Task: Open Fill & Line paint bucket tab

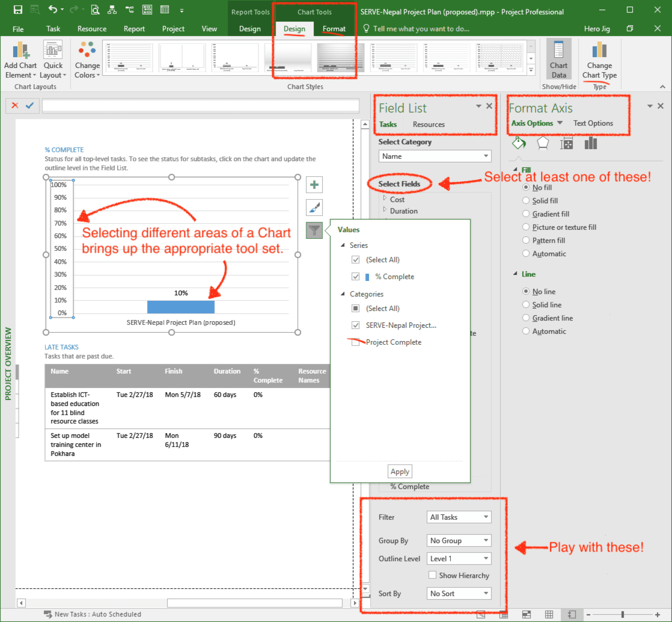Action: coord(519,143)
